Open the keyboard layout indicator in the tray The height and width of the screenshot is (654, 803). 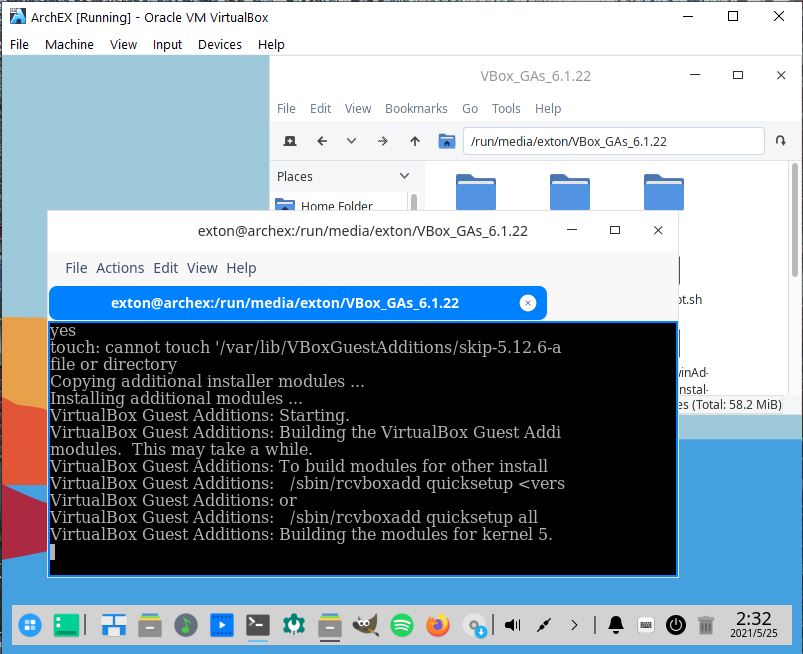[x=646, y=625]
